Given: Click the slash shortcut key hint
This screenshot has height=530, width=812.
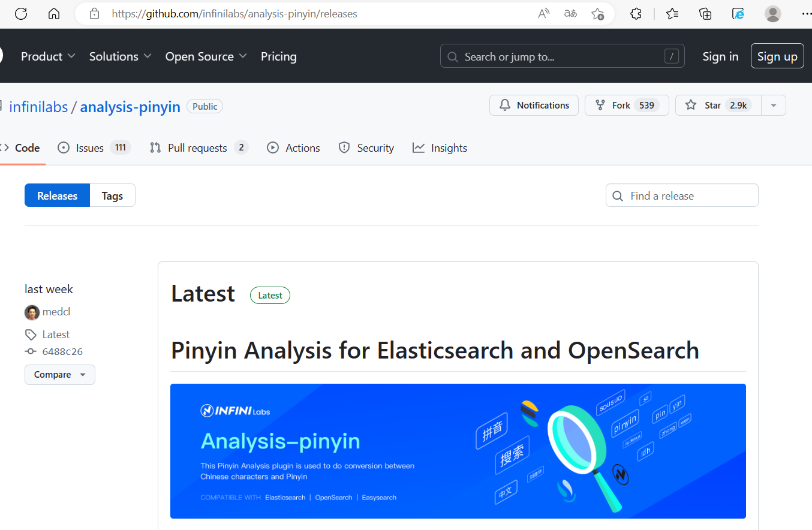Looking at the screenshot, I should click(x=672, y=56).
